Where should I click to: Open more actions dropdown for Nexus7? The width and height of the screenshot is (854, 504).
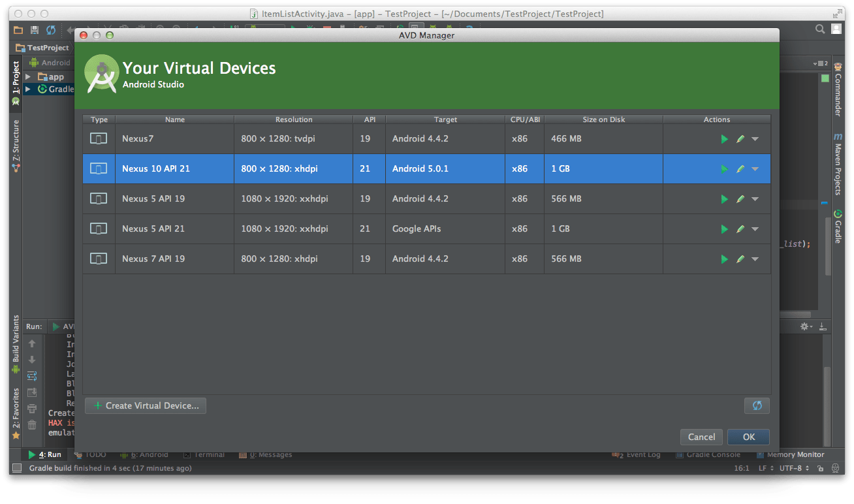755,139
